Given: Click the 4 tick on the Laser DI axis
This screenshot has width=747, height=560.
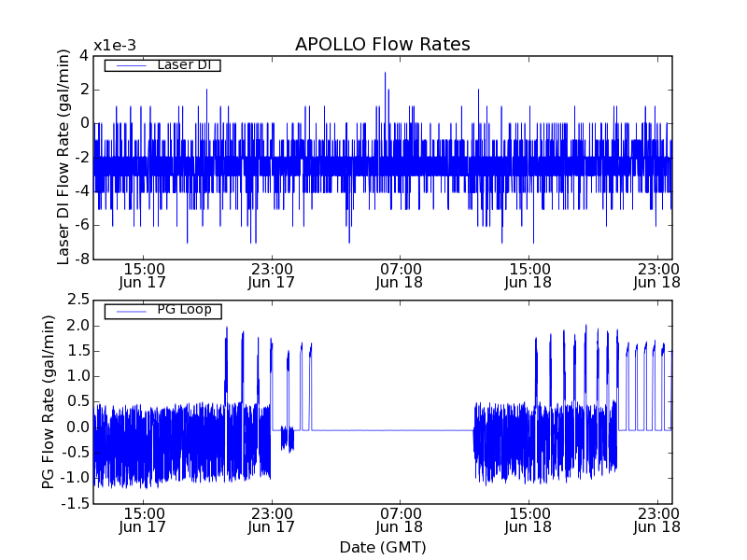Looking at the screenshot, I should pyautogui.click(x=84, y=56).
